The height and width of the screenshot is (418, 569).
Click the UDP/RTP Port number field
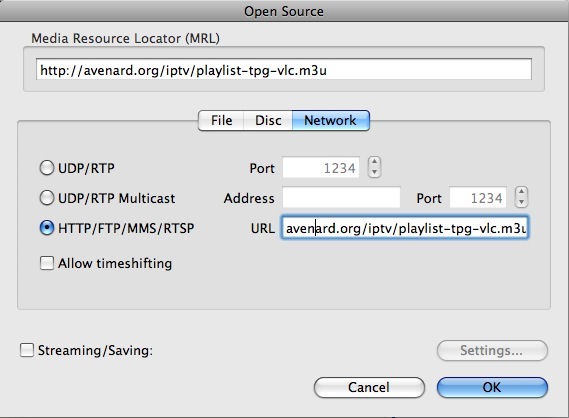click(321, 168)
